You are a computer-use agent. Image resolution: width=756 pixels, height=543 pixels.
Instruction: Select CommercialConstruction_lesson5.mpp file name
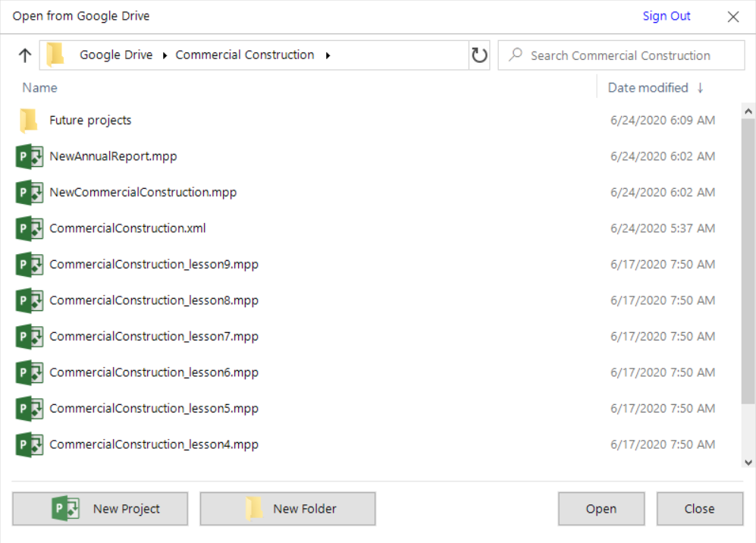click(x=154, y=409)
